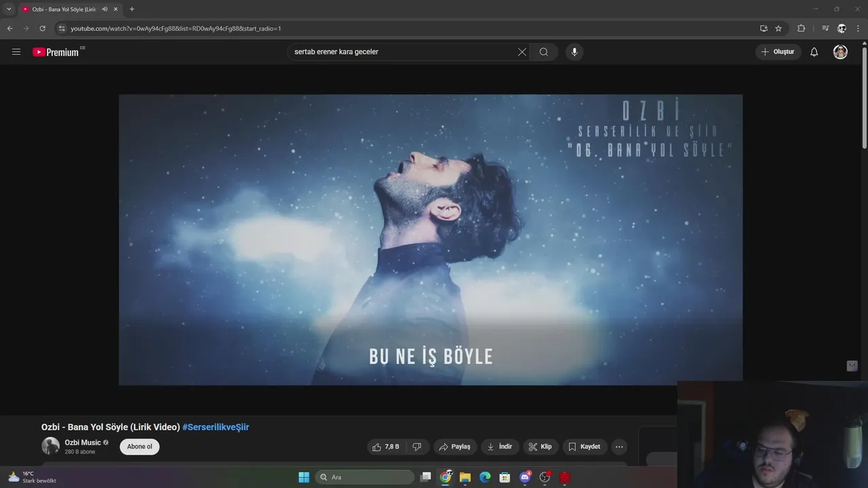This screenshot has height=488, width=868.
Task: Open Chrome three-dot menu
Action: pyautogui.click(x=859, y=28)
